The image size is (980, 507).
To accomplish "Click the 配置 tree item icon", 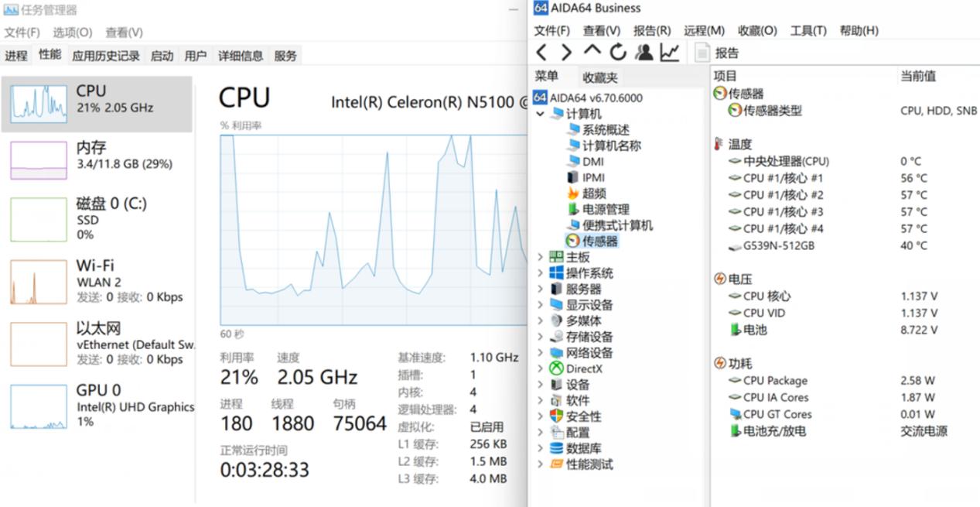I will (556, 432).
